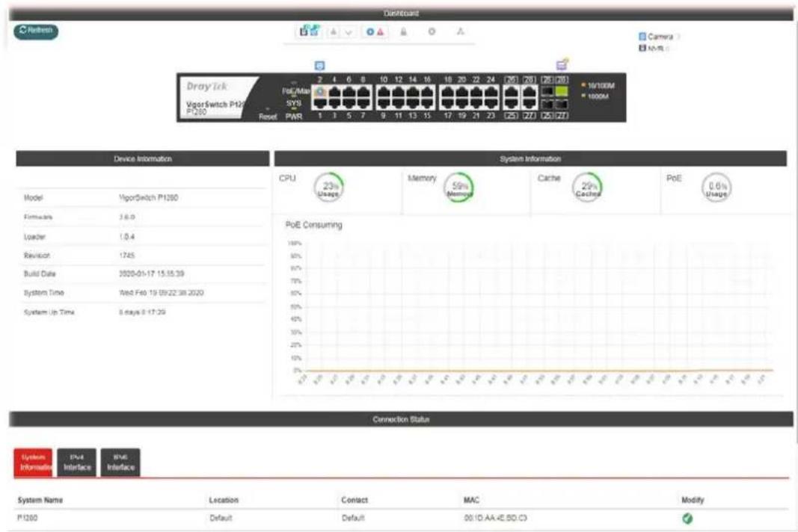This screenshot has width=798, height=532.
Task: Click the down chevron toolbar icon
Action: [349, 32]
